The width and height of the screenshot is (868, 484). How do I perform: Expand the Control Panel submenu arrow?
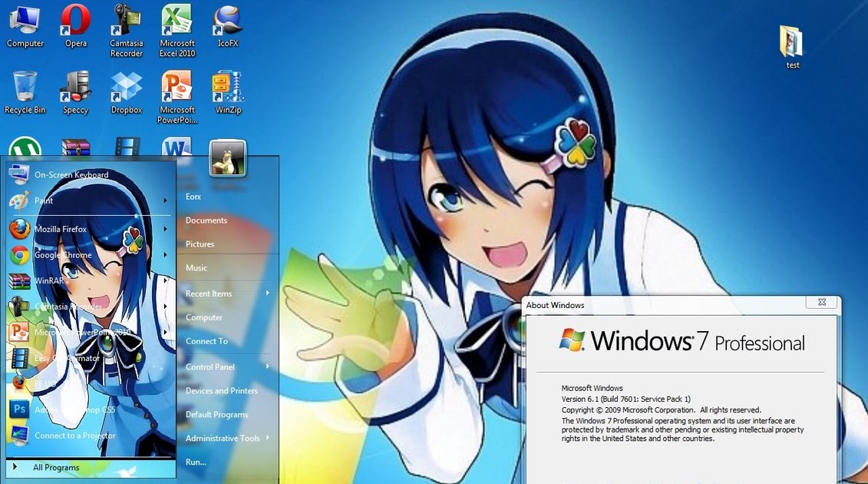click(268, 366)
